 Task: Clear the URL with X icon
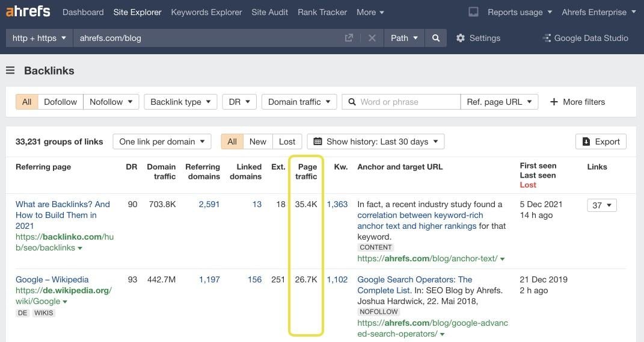(x=372, y=38)
